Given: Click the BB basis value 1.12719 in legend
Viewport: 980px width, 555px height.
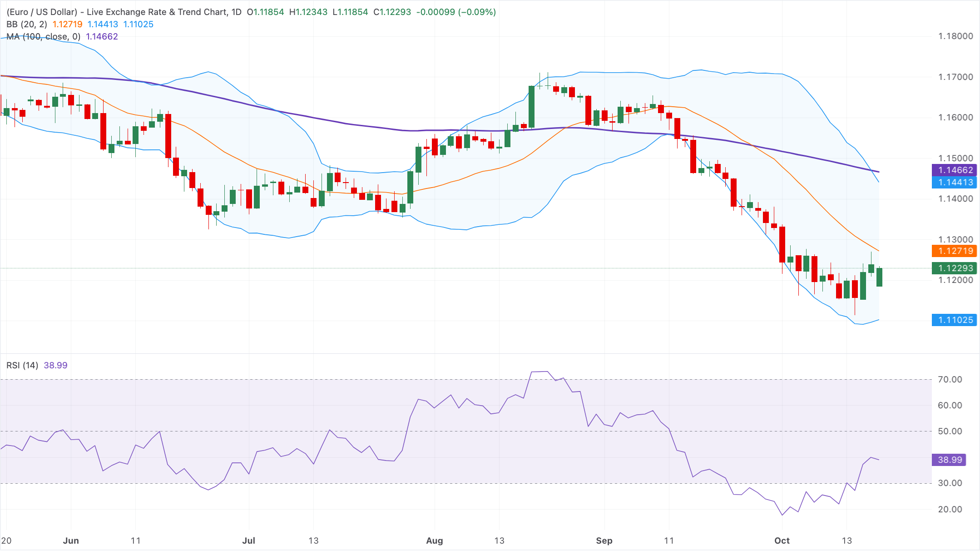Looking at the screenshot, I should pos(68,24).
